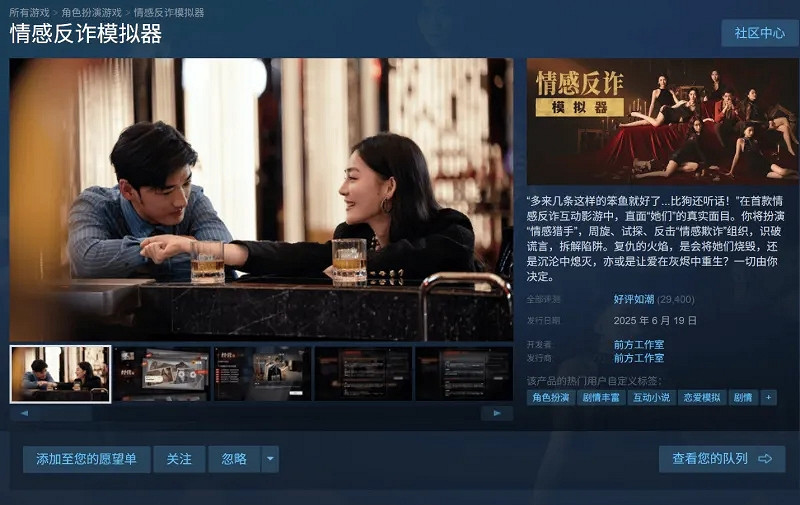
Task: Open the 角色扮演游戏 breadcrumb link
Action: (91, 13)
